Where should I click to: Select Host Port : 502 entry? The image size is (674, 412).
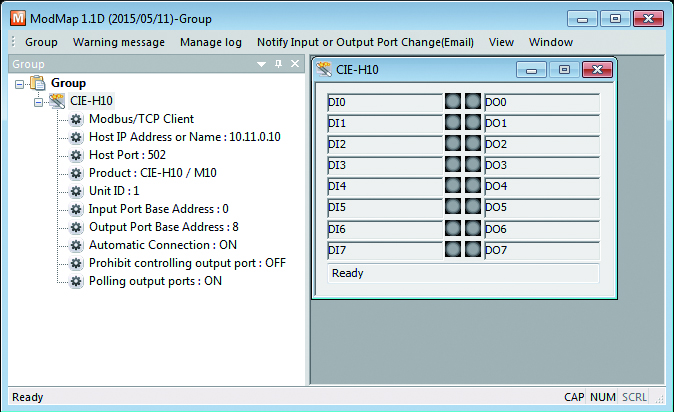coord(127,155)
